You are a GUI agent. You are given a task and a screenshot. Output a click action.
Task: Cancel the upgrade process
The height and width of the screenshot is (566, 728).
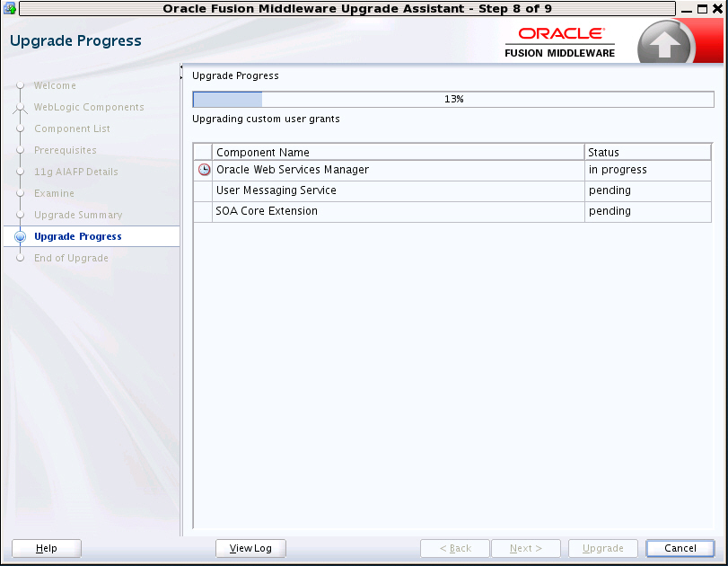680,548
